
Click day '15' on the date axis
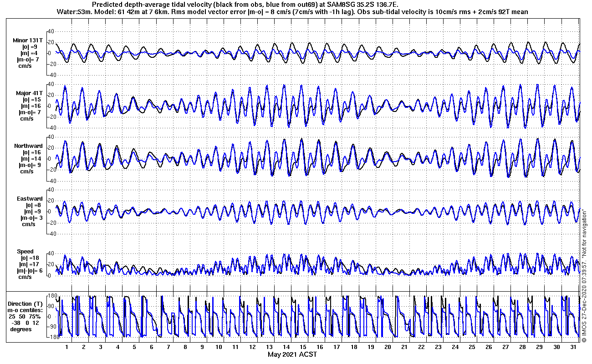pos(303,347)
